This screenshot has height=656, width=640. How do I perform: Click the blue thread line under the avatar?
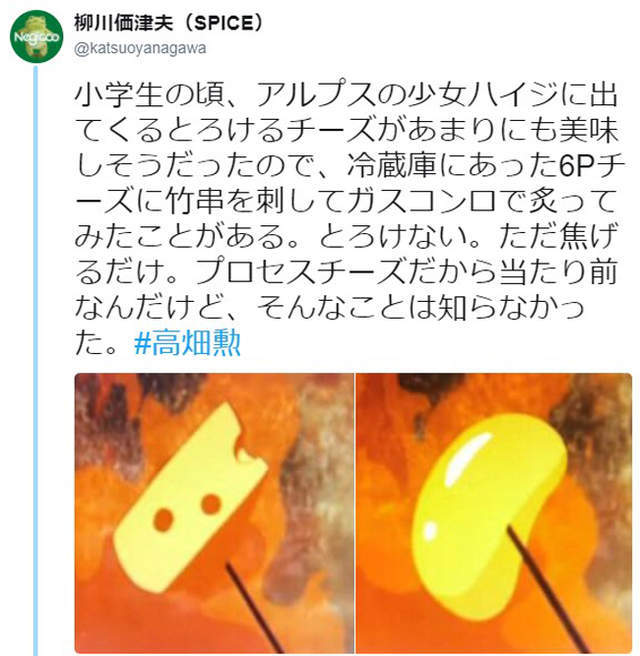pos(36,360)
